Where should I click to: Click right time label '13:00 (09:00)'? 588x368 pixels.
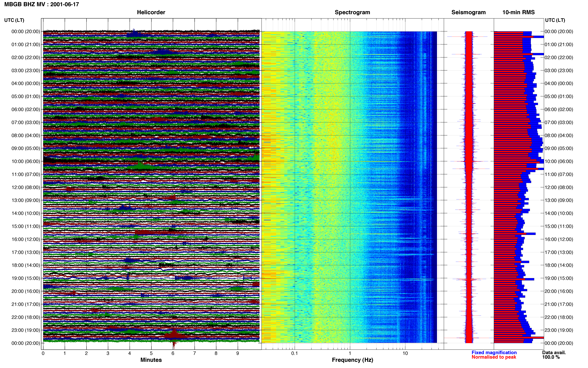[x=559, y=200]
